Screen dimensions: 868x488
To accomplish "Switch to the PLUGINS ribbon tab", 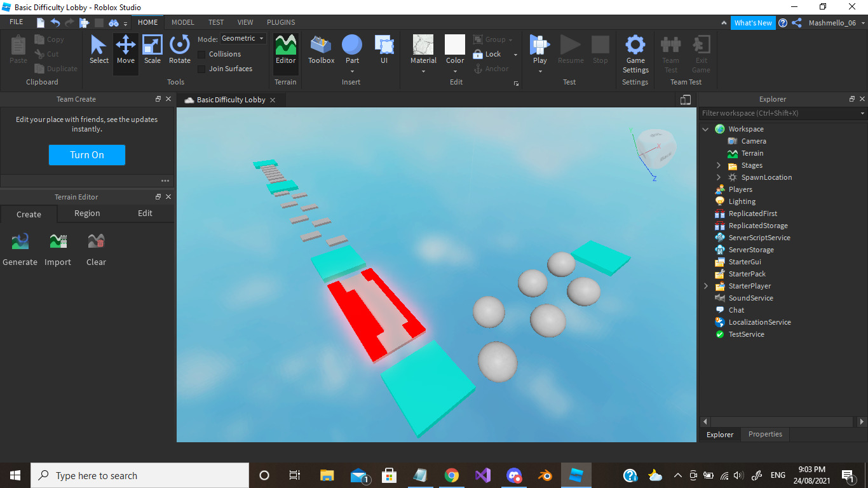I will click(x=281, y=22).
